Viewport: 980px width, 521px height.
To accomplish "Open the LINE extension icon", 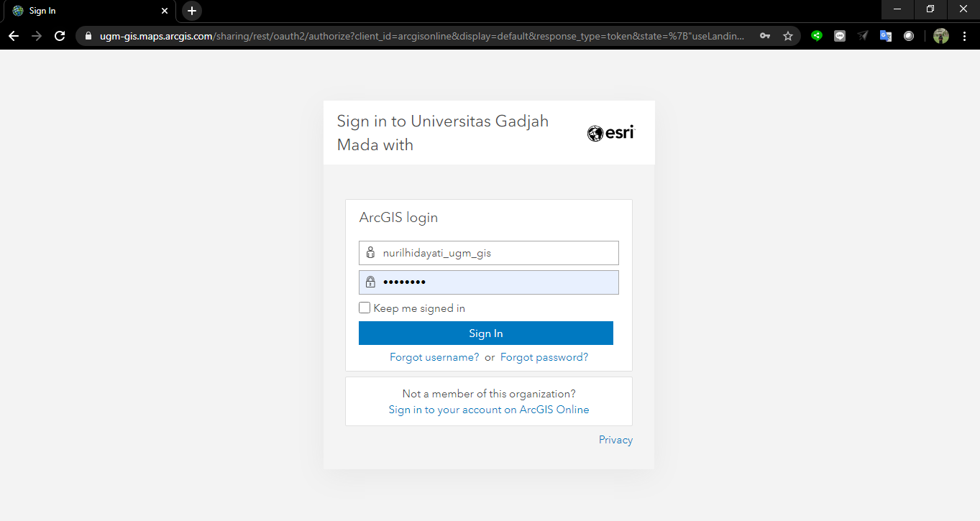I will 840,36.
